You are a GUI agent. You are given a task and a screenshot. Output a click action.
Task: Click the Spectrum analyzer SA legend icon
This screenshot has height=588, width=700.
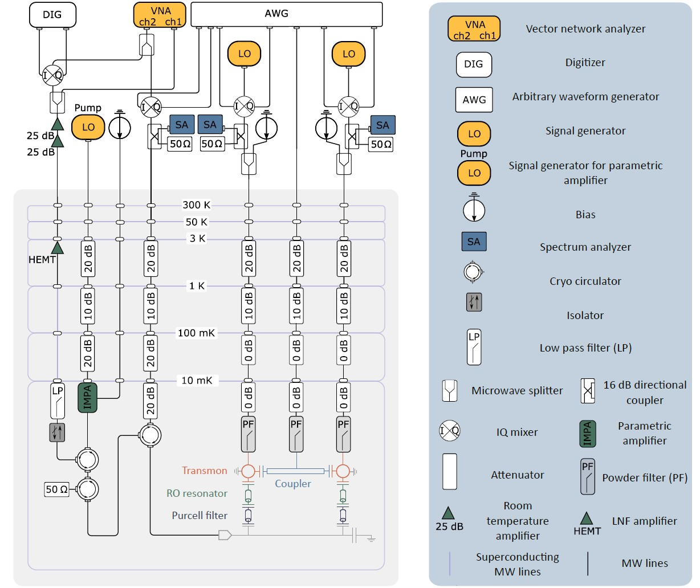(x=474, y=242)
